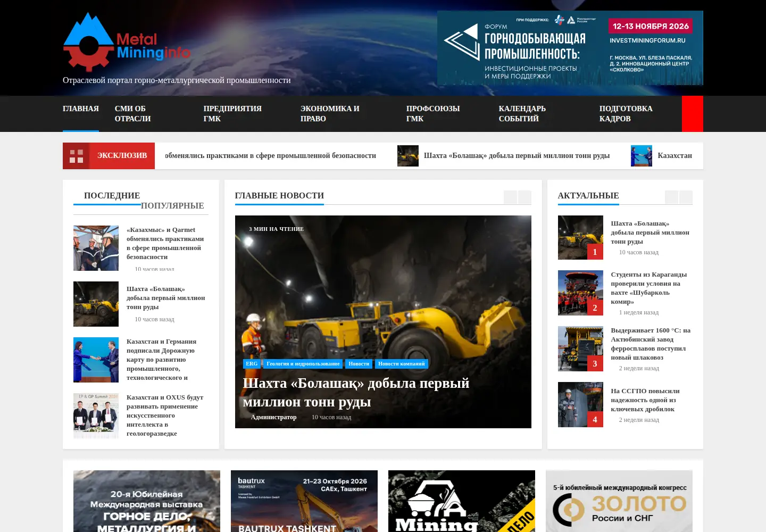Click ticker item starting with Казахстан

tap(675, 155)
